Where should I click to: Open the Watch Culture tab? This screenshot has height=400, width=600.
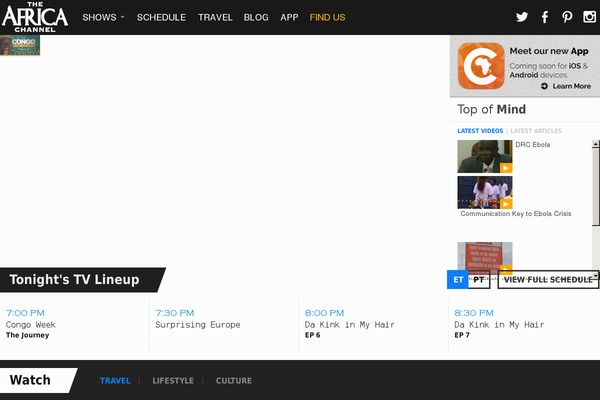(234, 380)
